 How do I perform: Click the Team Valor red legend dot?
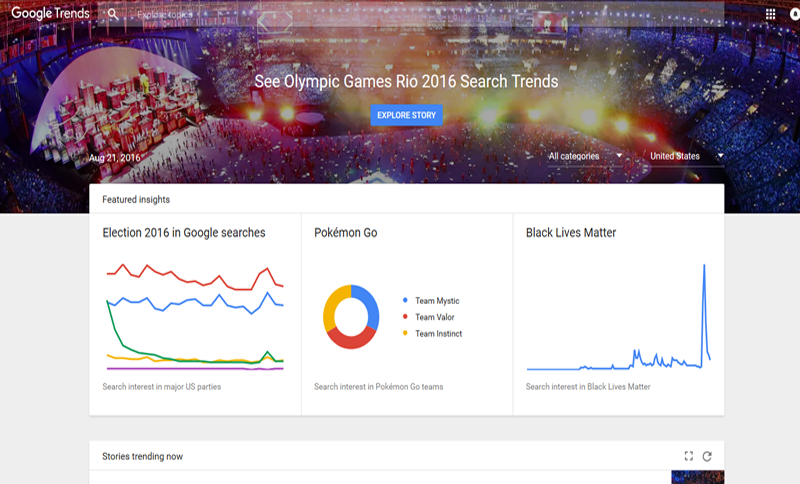coord(405,316)
